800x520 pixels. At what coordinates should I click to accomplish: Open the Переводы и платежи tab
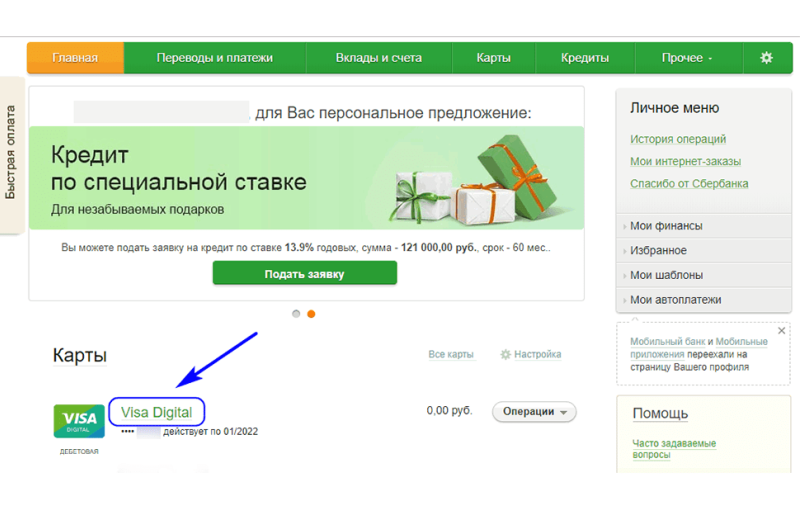[214, 58]
